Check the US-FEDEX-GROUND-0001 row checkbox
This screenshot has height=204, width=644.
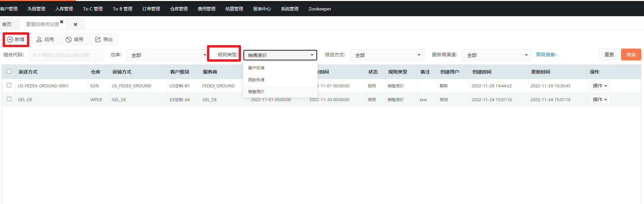tap(9, 85)
